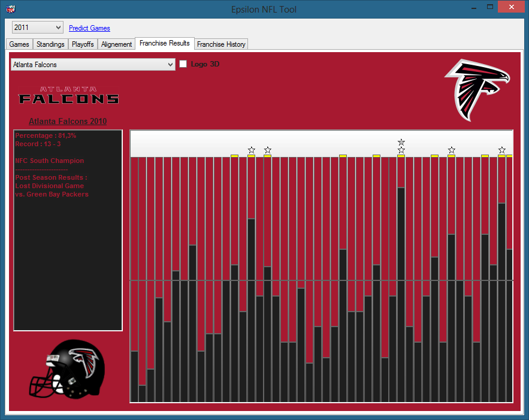Click the rightmost star in the chart
The height and width of the screenshot is (420, 529).
[501, 150]
